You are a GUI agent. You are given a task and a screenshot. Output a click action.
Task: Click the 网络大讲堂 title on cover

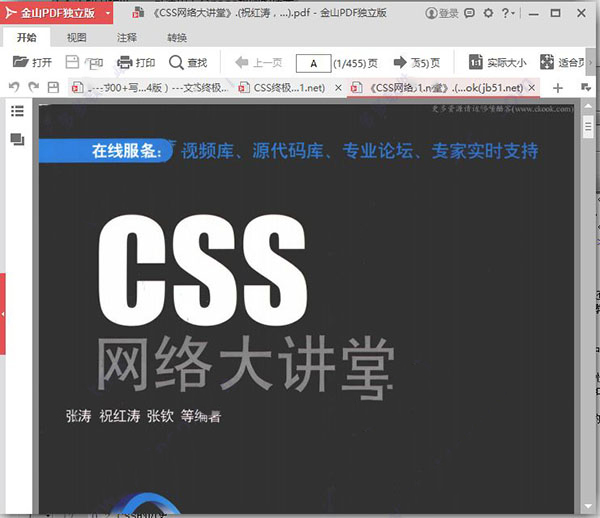[245, 367]
